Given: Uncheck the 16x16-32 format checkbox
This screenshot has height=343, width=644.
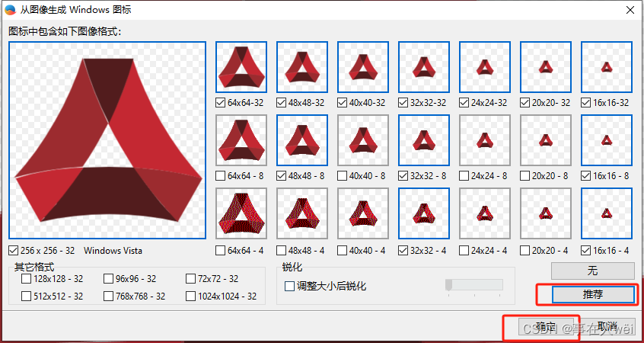Looking at the screenshot, I should (586, 103).
